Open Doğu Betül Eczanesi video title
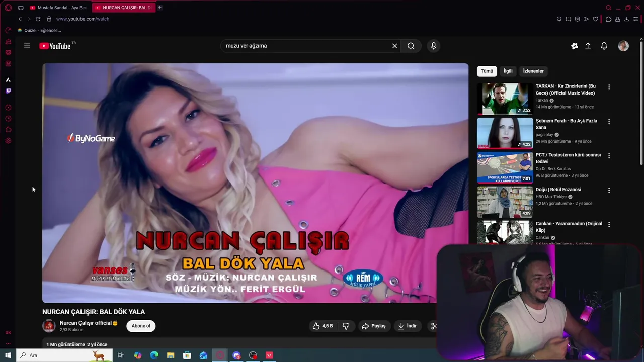This screenshot has height=362, width=644. 558,190
